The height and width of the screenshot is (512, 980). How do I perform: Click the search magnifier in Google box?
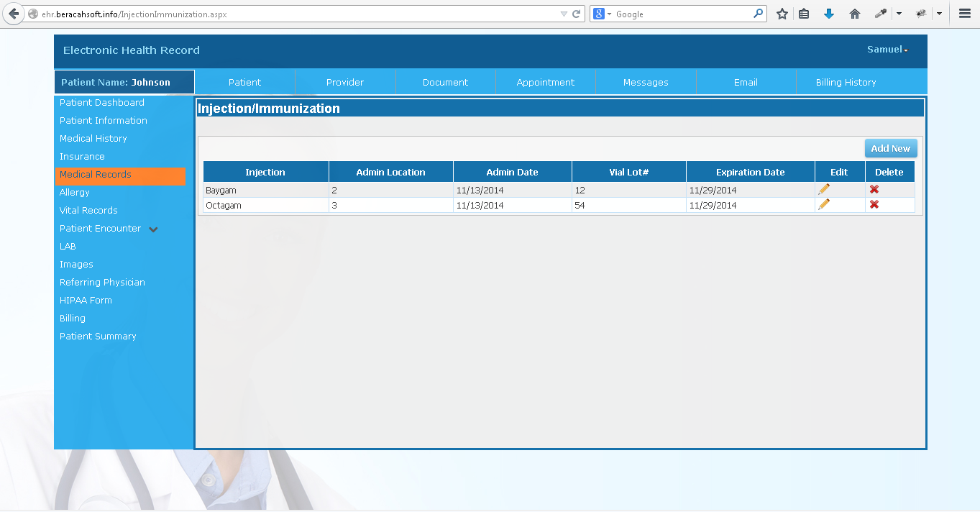click(759, 14)
